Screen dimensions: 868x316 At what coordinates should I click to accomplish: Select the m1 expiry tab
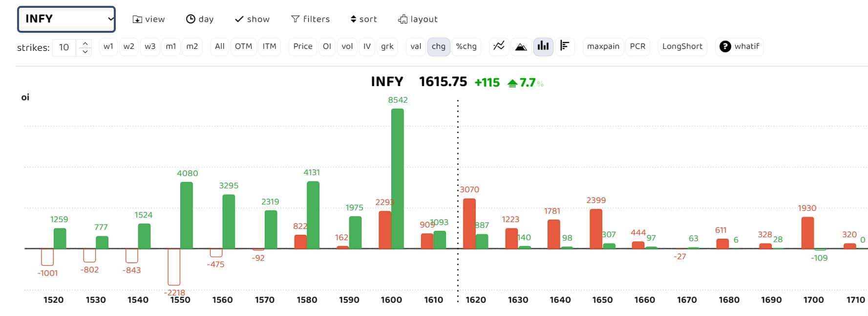pyautogui.click(x=170, y=46)
